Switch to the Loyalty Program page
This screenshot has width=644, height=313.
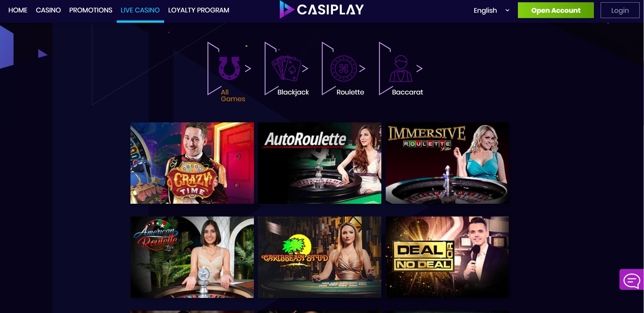pos(199,10)
